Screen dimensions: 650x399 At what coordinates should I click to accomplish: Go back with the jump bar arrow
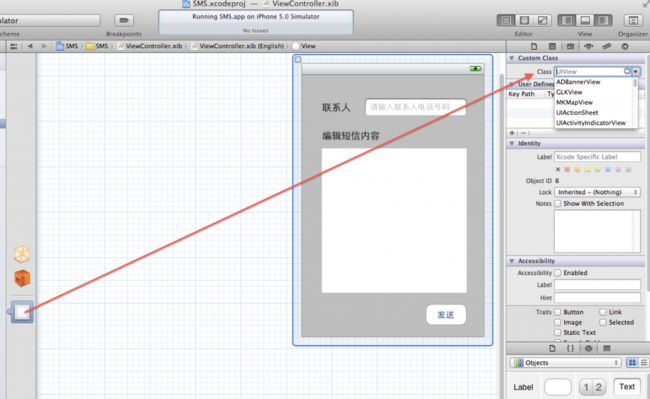[30, 46]
